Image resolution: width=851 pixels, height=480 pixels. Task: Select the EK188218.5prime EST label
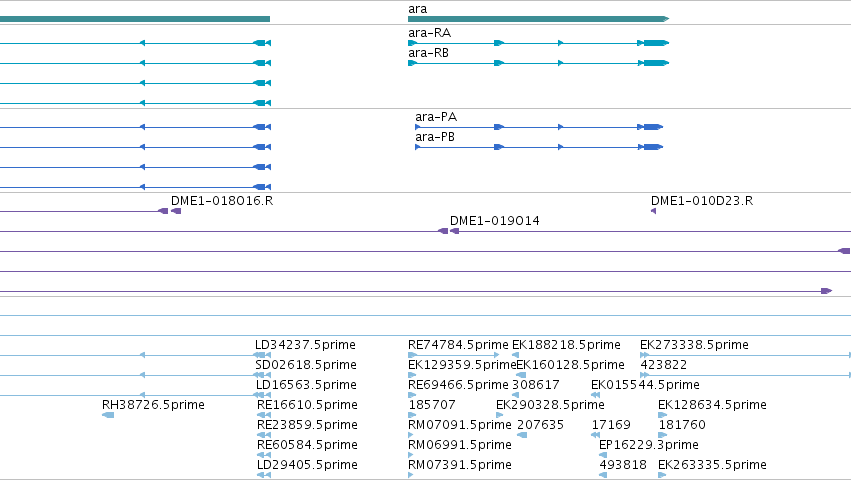click(x=566, y=345)
